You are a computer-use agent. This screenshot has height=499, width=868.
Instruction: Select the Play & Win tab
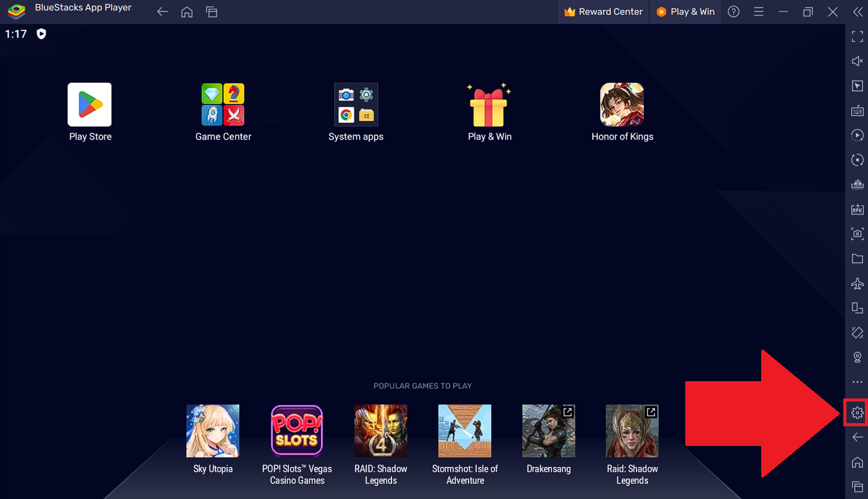tap(685, 11)
